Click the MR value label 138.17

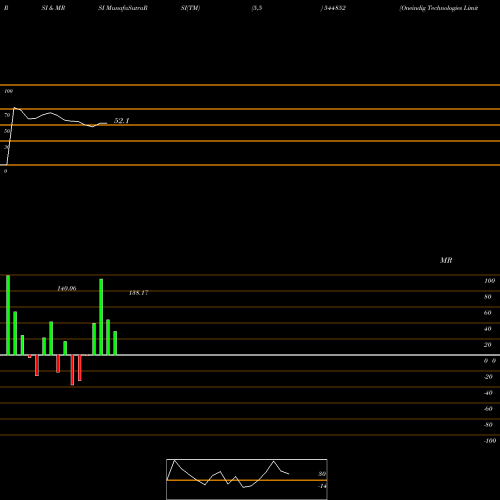(x=139, y=293)
